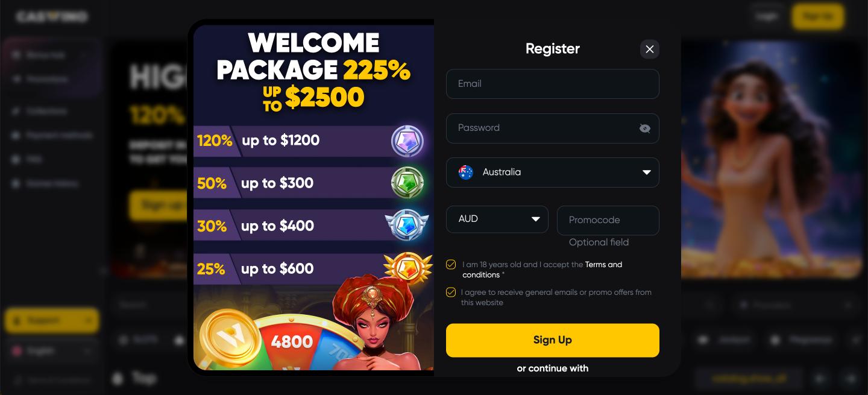Expand the AUD currency dropdown
Viewport: 868px width, 395px height.
point(497,219)
